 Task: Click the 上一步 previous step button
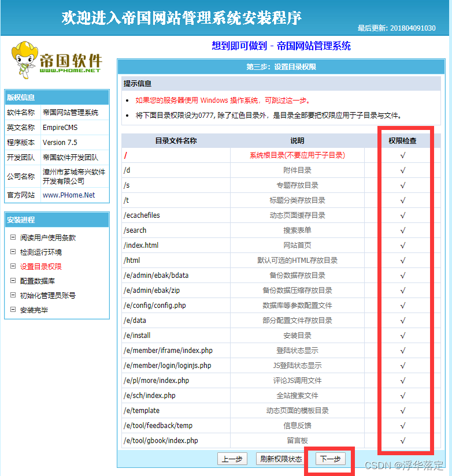pyautogui.click(x=232, y=459)
